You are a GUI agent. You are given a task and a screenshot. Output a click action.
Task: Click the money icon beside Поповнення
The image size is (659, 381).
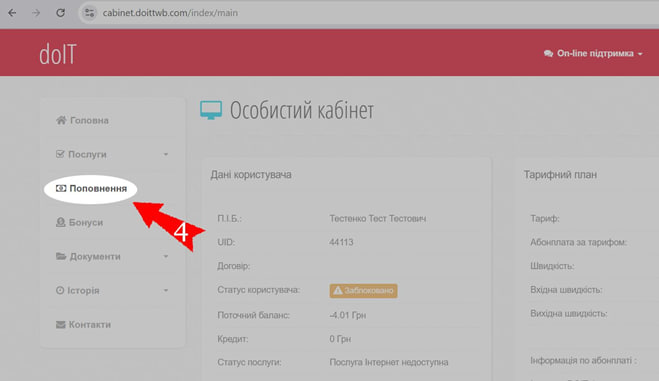61,188
